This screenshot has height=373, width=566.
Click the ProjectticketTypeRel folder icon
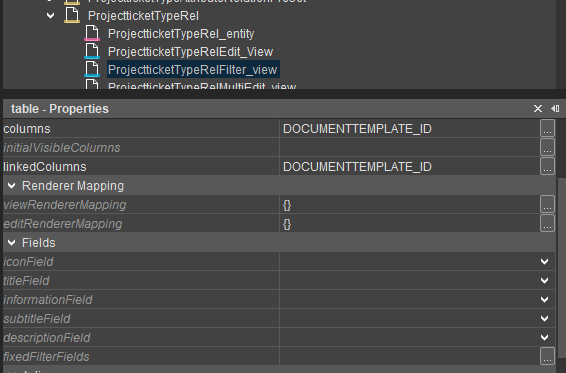tap(72, 15)
